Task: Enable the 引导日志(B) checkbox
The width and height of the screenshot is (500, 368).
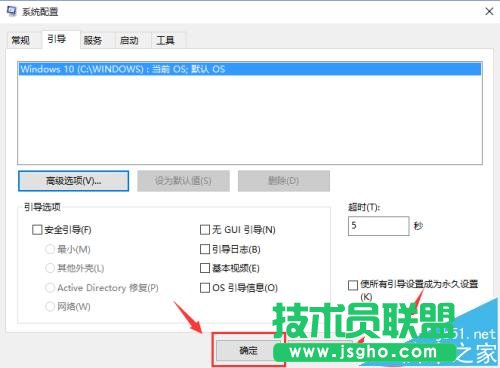Action: tap(205, 249)
